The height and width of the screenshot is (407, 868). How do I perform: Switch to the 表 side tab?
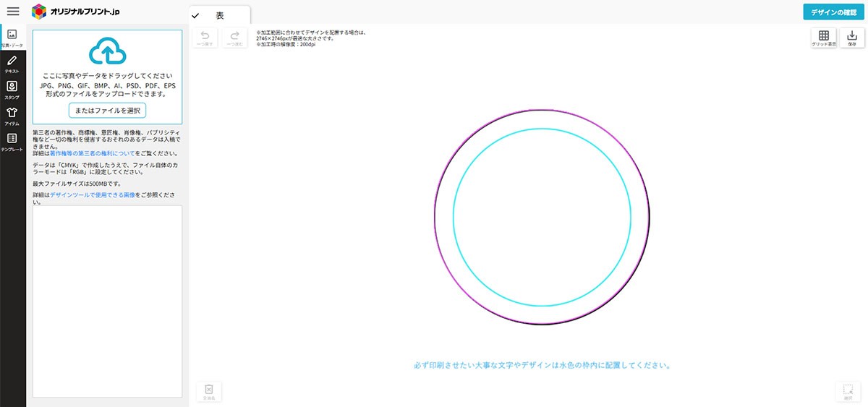point(219,15)
